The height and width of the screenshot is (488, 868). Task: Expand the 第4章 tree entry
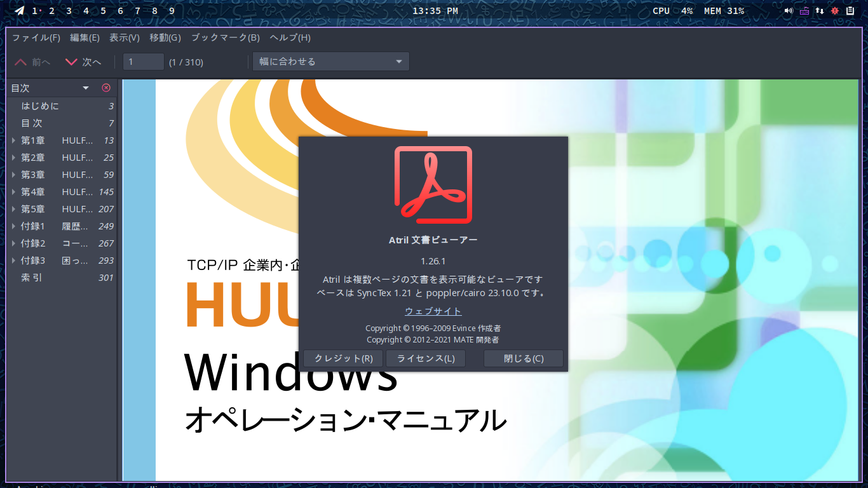(14, 192)
